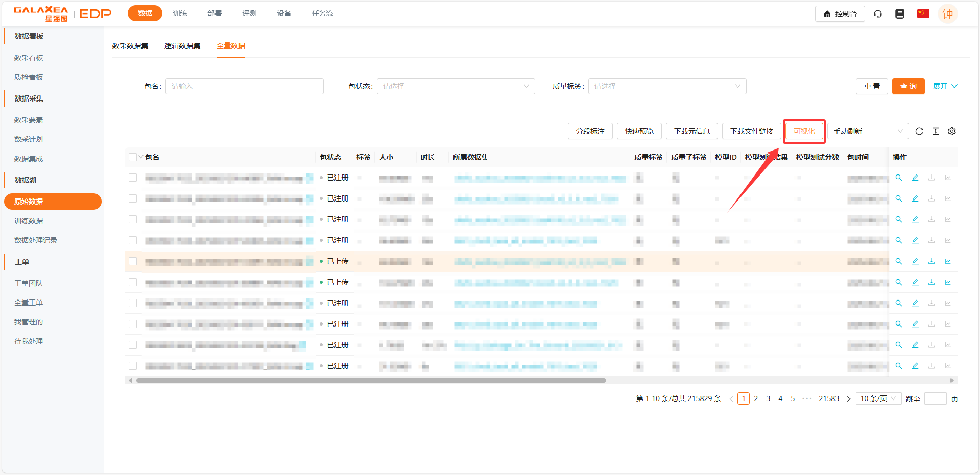Click the row density icon

936,131
